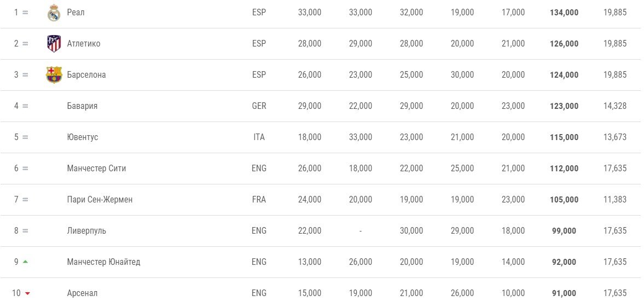Viewport: 644px width, 307px height.
Task: Select the Манчестер Сити team name
Action: [x=96, y=169]
